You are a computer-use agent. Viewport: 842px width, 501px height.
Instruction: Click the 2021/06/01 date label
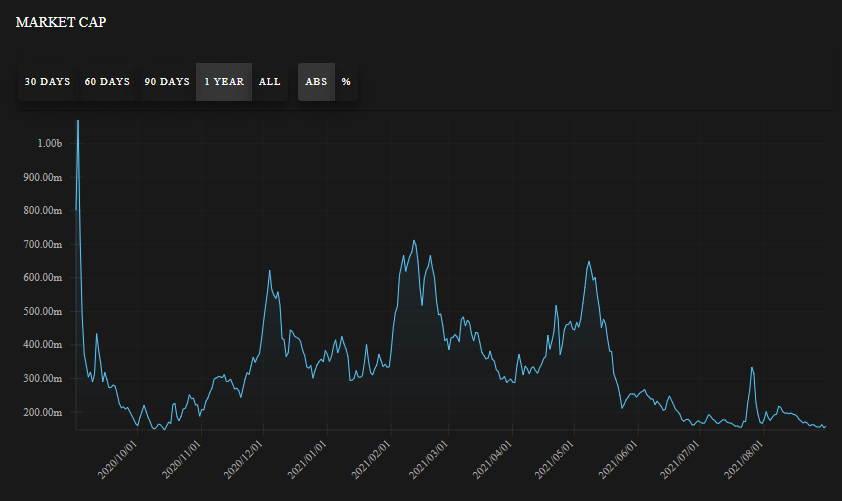coord(618,460)
